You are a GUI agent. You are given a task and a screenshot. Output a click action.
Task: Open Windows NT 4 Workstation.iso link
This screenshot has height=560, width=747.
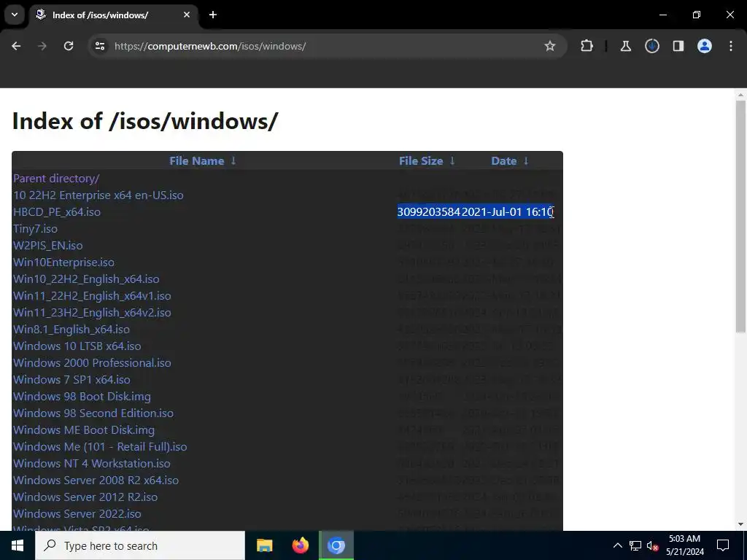(91, 463)
